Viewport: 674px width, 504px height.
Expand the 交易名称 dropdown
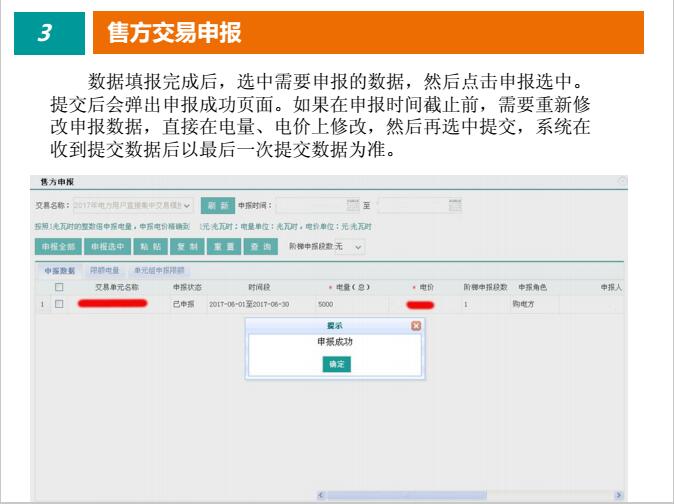pyautogui.click(x=187, y=205)
